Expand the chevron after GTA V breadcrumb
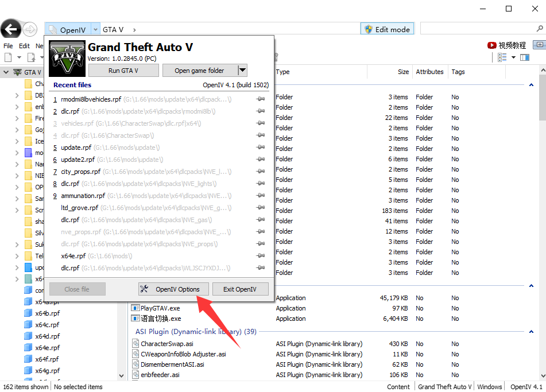 point(134,30)
